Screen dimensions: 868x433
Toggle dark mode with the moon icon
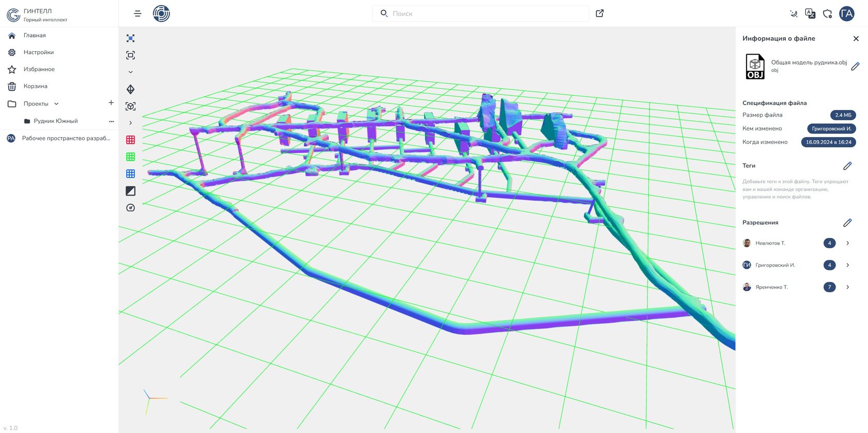794,14
